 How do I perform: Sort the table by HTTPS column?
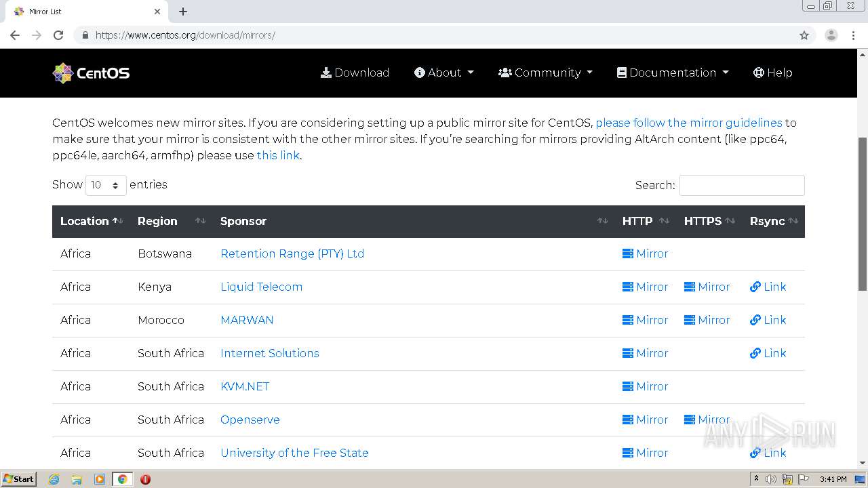pyautogui.click(x=709, y=221)
